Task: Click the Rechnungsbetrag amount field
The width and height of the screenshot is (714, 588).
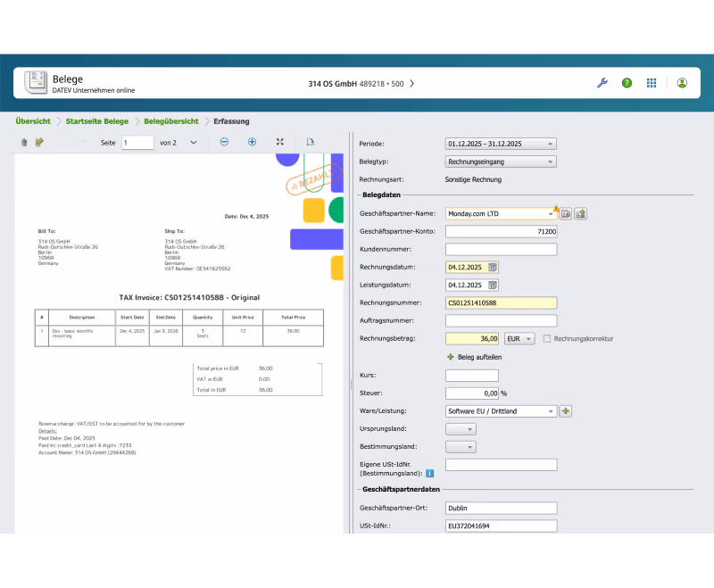Action: click(x=472, y=338)
